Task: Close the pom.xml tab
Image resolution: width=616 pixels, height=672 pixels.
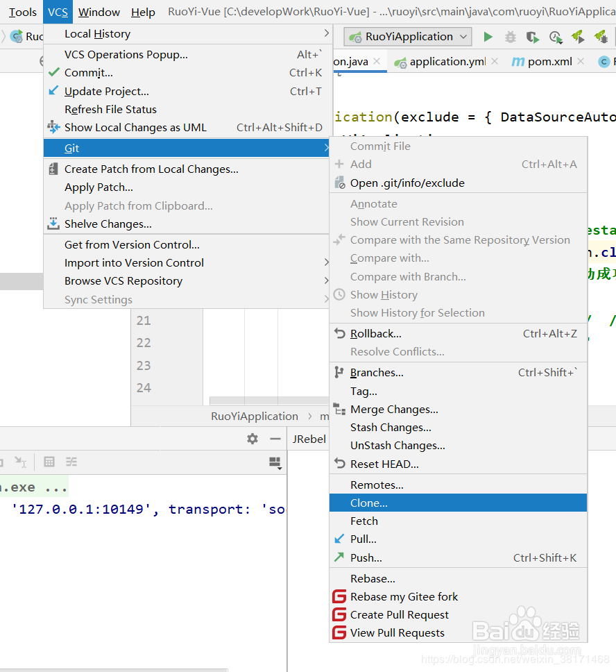Action: [x=581, y=61]
